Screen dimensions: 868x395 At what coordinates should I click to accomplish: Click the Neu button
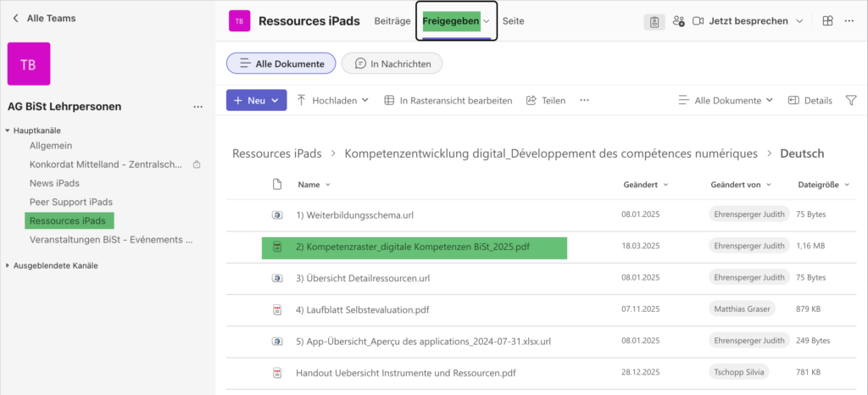click(x=256, y=100)
